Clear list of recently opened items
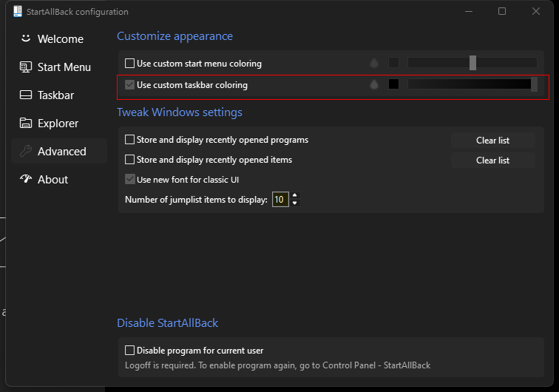The height and width of the screenshot is (392, 559). [492, 160]
